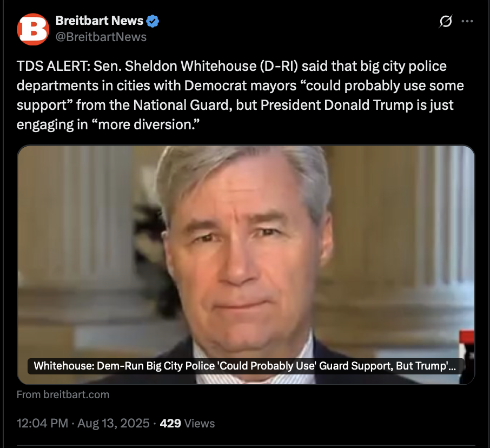This screenshot has height=448, width=490.
Task: Click the Breitbart News display name
Action: pyautogui.click(x=100, y=21)
